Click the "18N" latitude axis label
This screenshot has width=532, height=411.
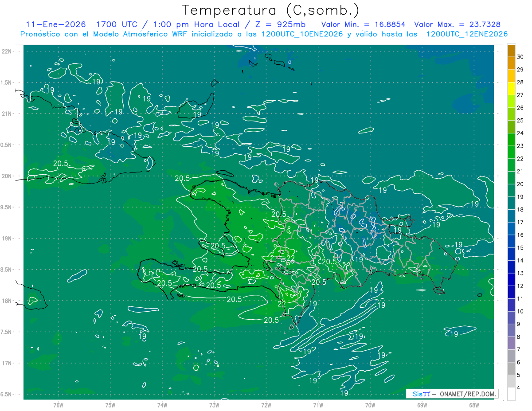pyautogui.click(x=8, y=301)
